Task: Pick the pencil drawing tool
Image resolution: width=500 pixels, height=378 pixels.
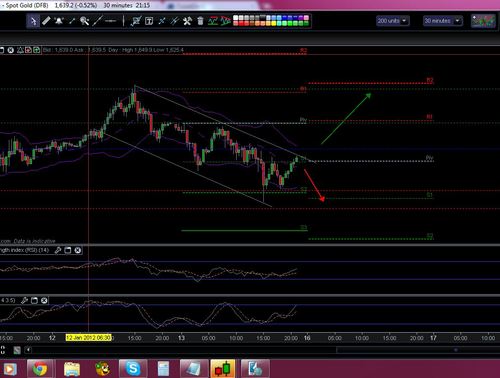Action: click(x=46, y=21)
